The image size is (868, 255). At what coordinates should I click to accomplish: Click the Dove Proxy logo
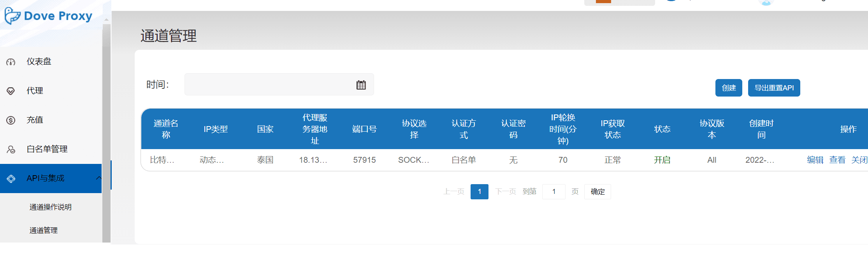[x=49, y=16]
